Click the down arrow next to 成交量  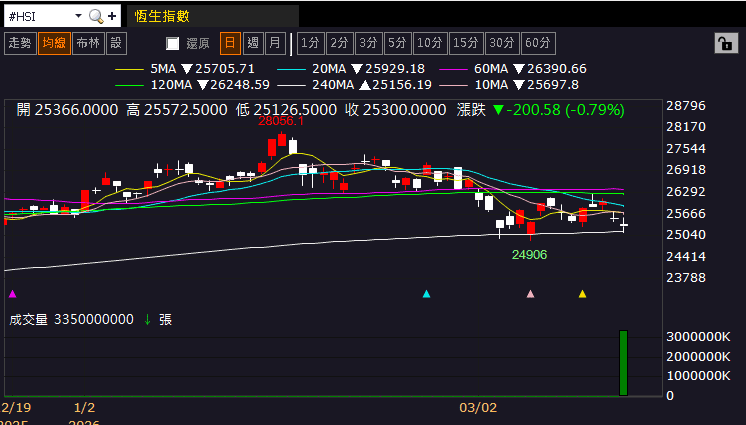pyautogui.click(x=147, y=319)
